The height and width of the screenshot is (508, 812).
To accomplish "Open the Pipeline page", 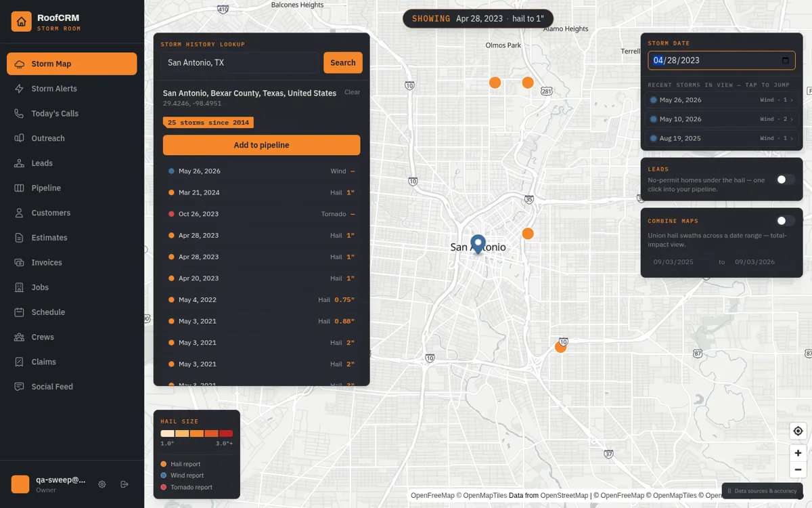I will click(x=72, y=188).
